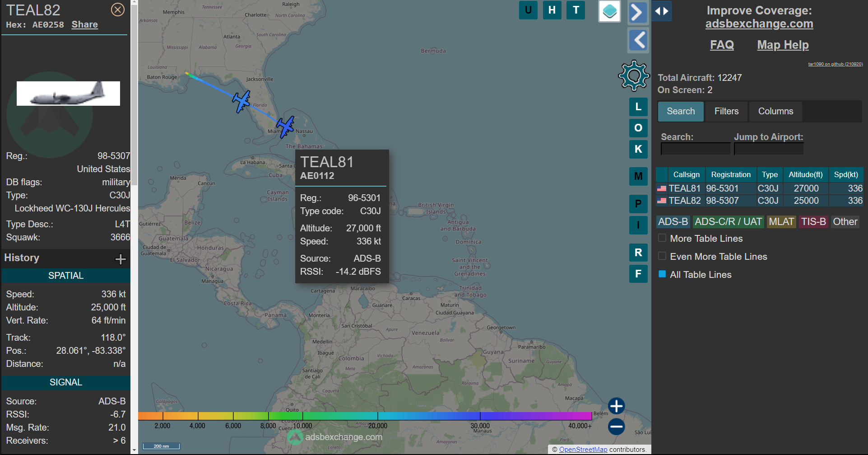The height and width of the screenshot is (455, 868).
Task: Click the left panel vertical scrollbar
Action: (x=134, y=95)
